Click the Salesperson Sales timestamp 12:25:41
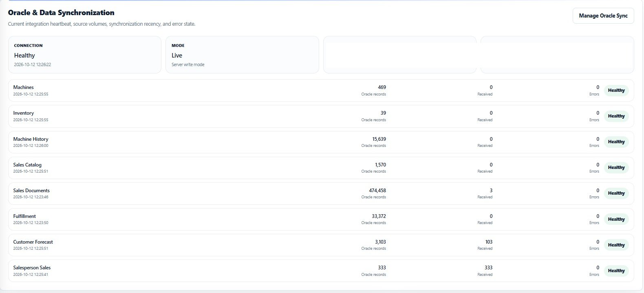Screen dimensions: 644x293 pos(31,275)
